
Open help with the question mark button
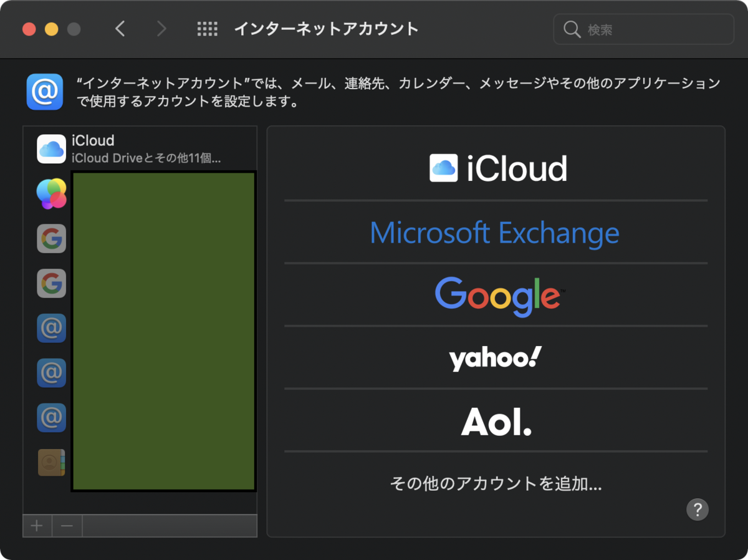click(698, 508)
